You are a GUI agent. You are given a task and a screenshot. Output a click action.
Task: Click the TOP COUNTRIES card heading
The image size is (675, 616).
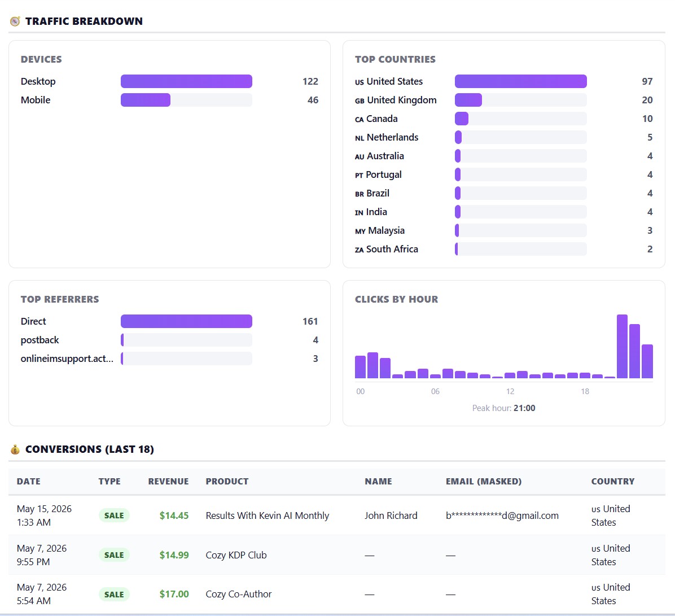tap(395, 59)
